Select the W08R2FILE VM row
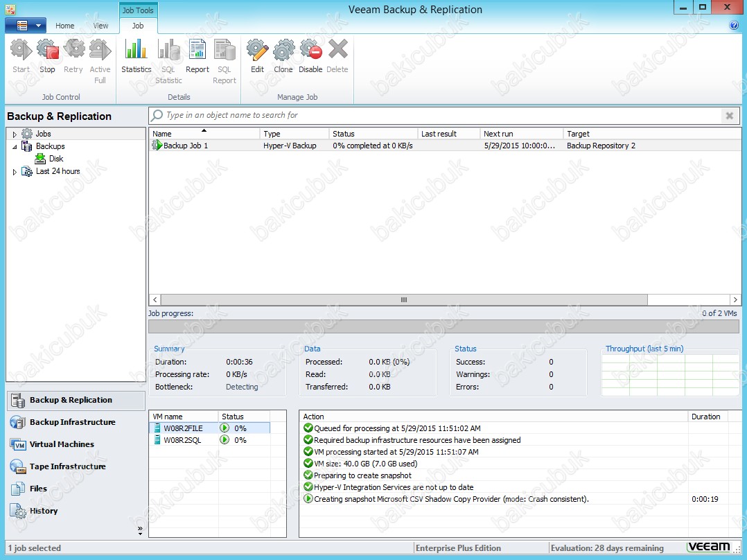The width and height of the screenshot is (747, 560). click(x=210, y=428)
